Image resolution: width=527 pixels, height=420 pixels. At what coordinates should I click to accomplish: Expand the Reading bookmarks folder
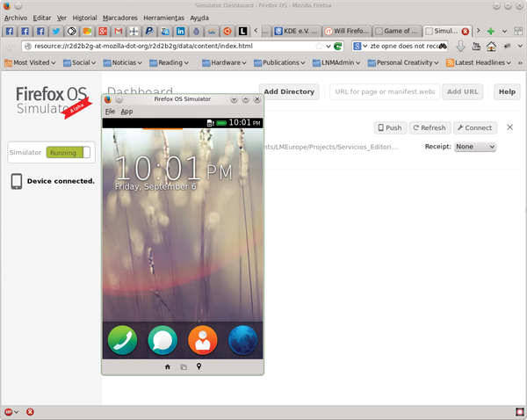tap(169, 62)
